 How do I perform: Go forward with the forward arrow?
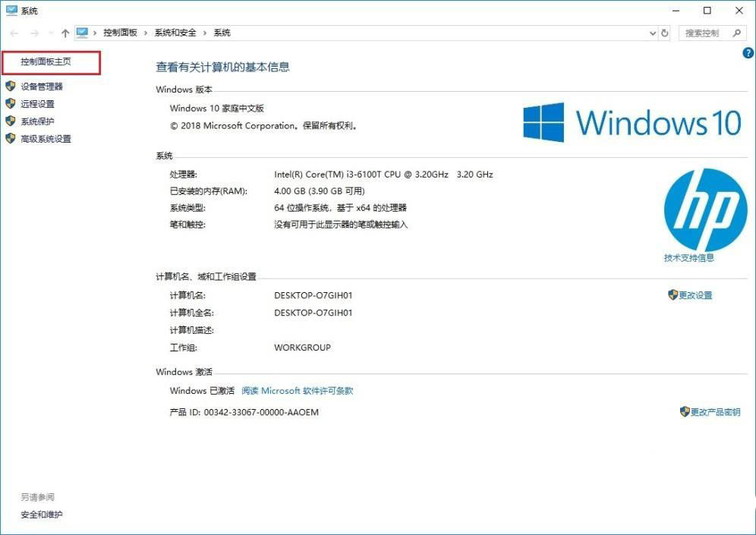pos(34,33)
